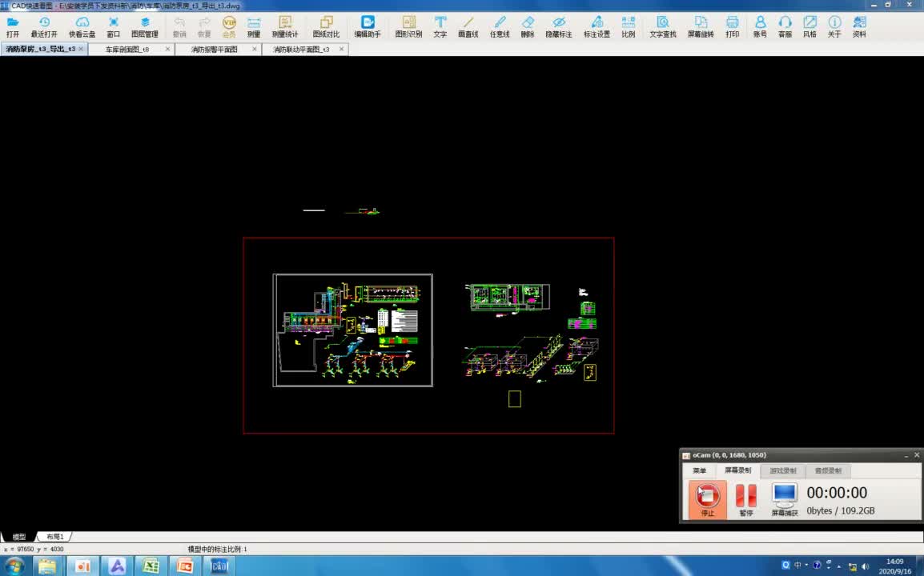924x576 pixels.
Task: Click 屏幕旋转 screen rotate
Action: point(701,27)
